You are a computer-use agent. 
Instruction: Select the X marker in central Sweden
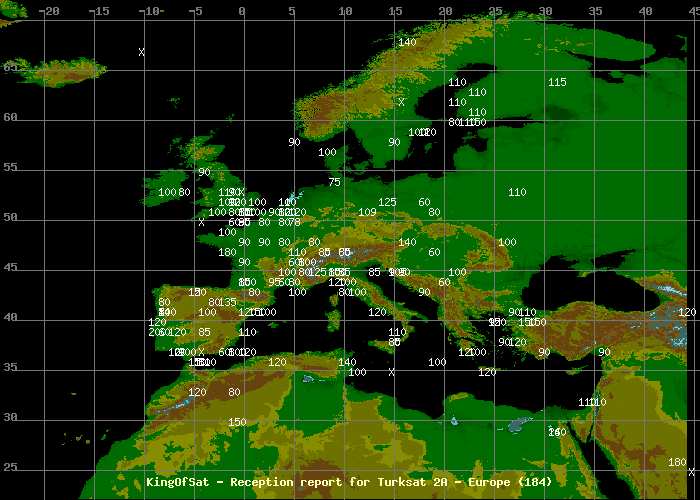pyautogui.click(x=401, y=102)
